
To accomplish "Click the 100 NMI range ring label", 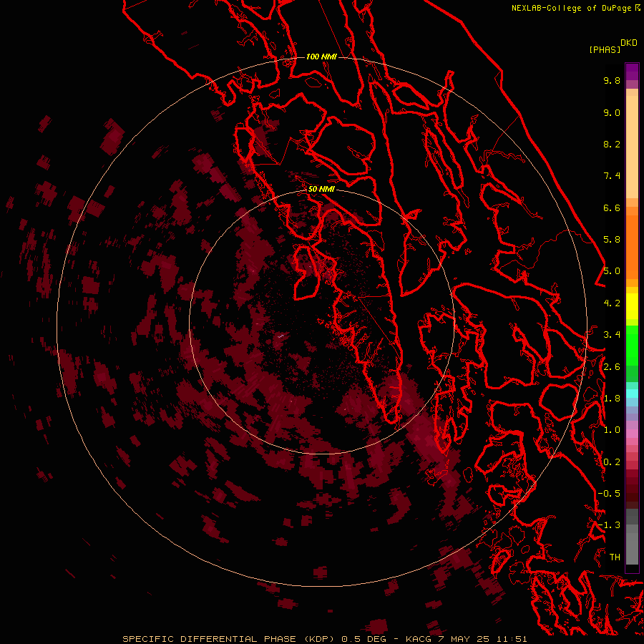I will (x=321, y=57).
